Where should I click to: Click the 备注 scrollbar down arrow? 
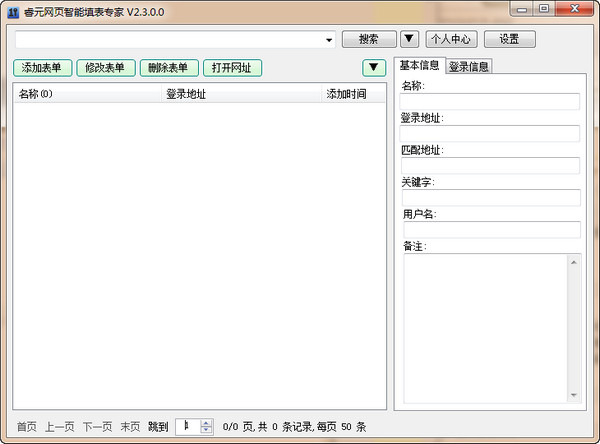[574, 393]
